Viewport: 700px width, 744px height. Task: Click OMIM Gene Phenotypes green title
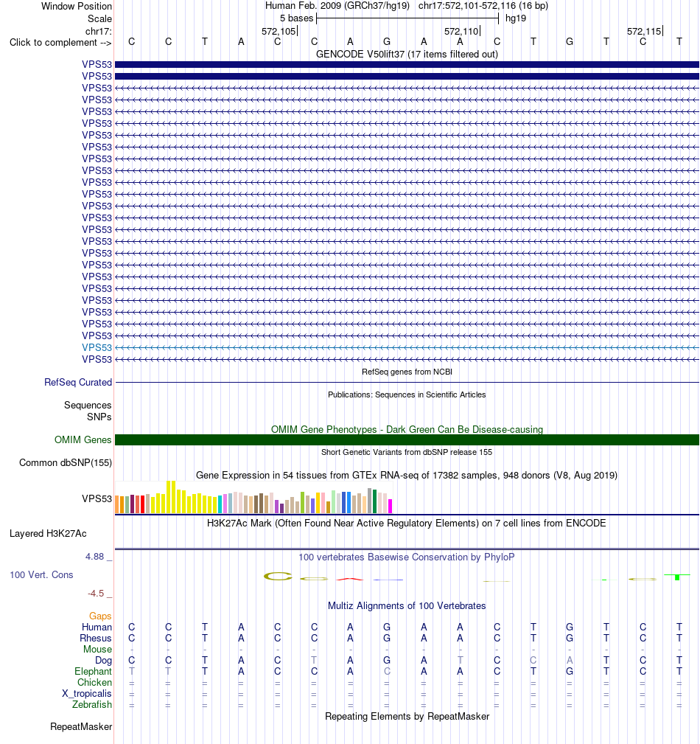[x=407, y=429]
